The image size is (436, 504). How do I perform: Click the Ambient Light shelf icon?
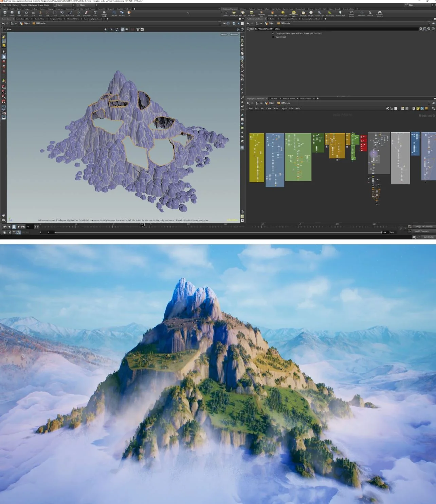[340, 13]
